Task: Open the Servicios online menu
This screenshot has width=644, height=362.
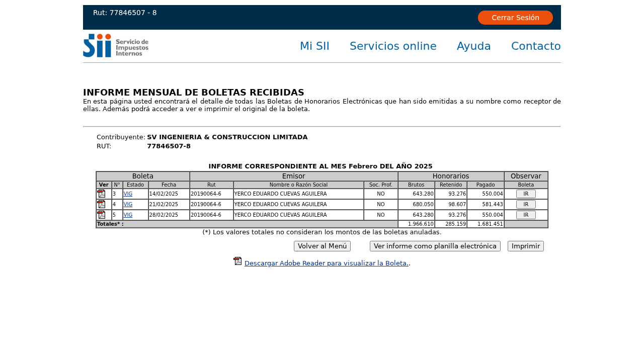Action: pos(393,46)
